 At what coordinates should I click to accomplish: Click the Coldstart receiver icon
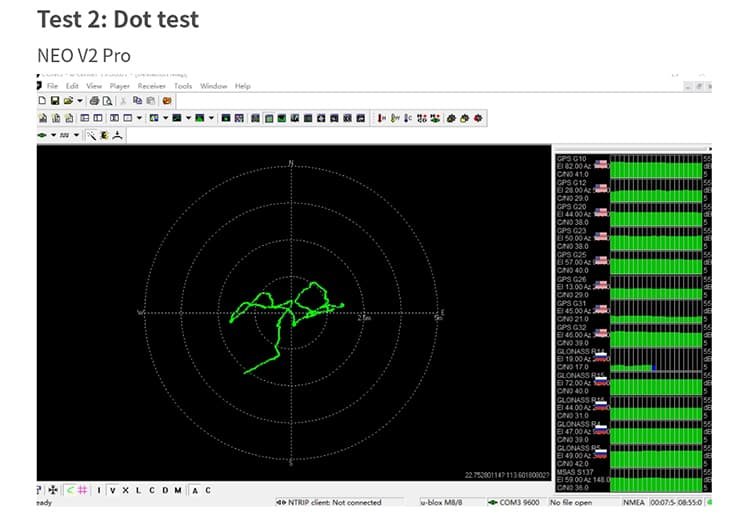(x=408, y=118)
